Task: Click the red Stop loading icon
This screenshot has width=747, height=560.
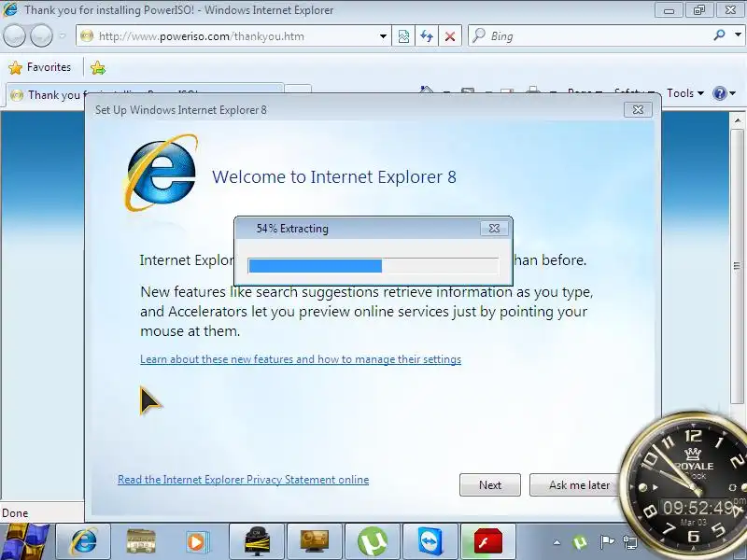Action: pyautogui.click(x=450, y=36)
